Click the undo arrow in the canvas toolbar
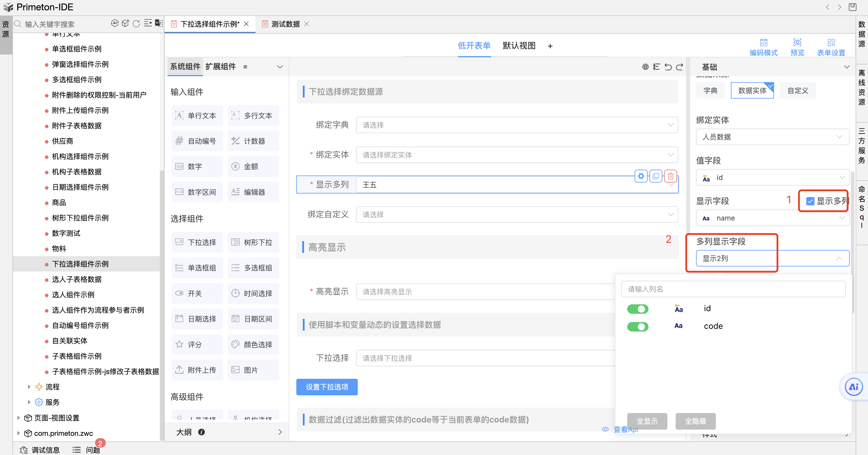The height and width of the screenshot is (455, 868). tap(668, 67)
